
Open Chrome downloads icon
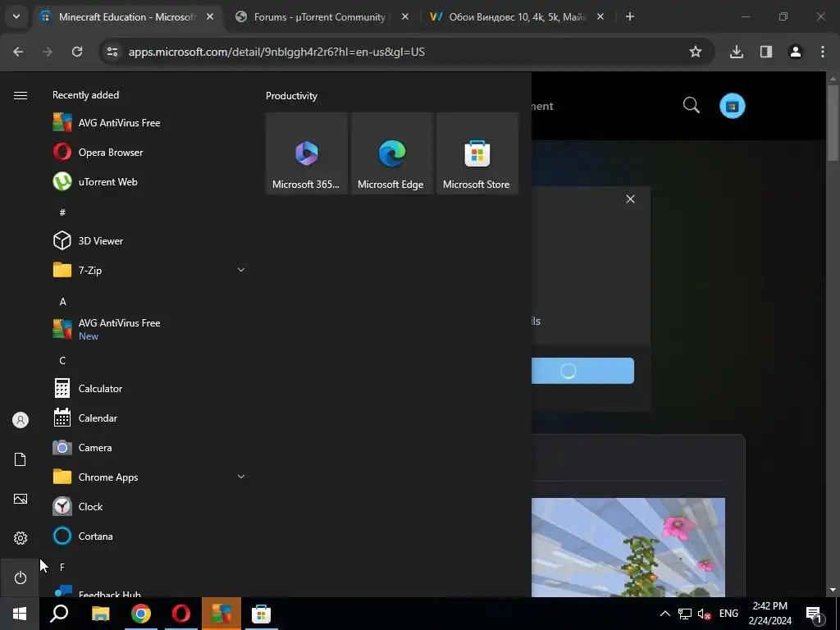pyautogui.click(x=737, y=52)
